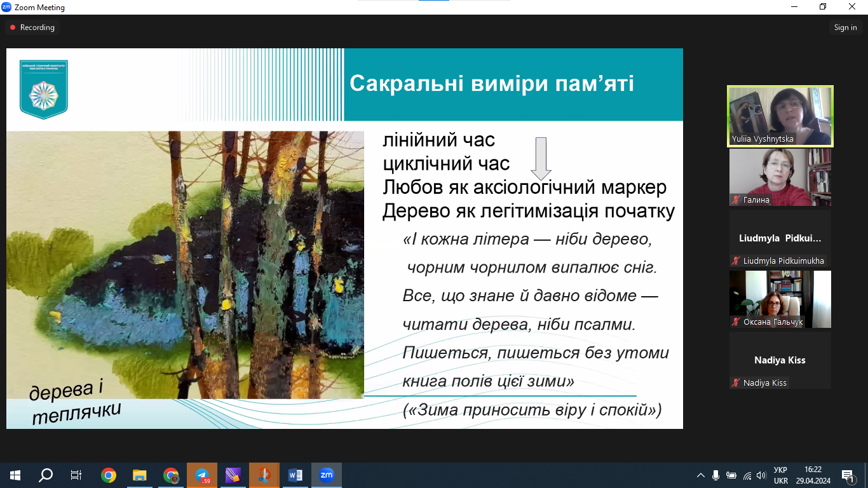Select Yuliia Vyshnytska's video tile

[780, 116]
